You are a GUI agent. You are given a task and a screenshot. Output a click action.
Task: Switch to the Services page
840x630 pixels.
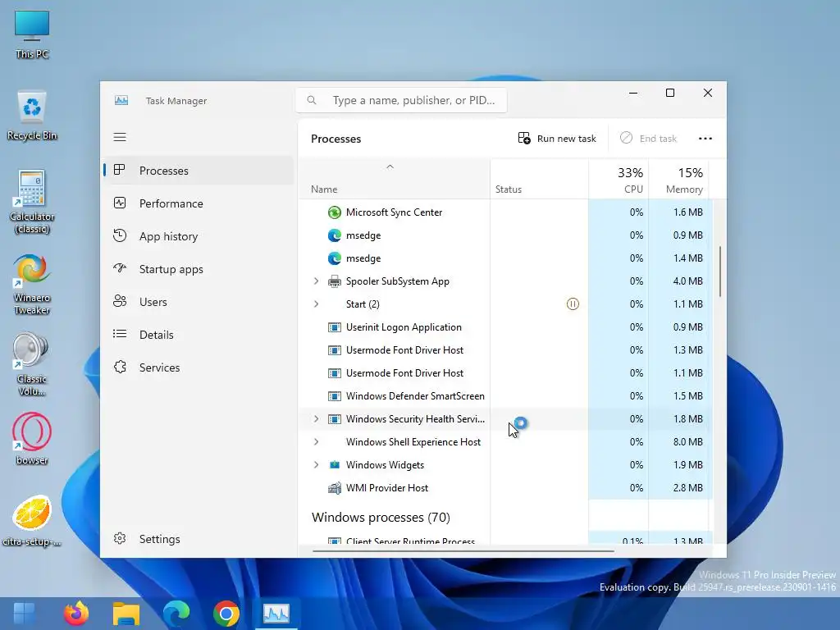pyautogui.click(x=199, y=367)
